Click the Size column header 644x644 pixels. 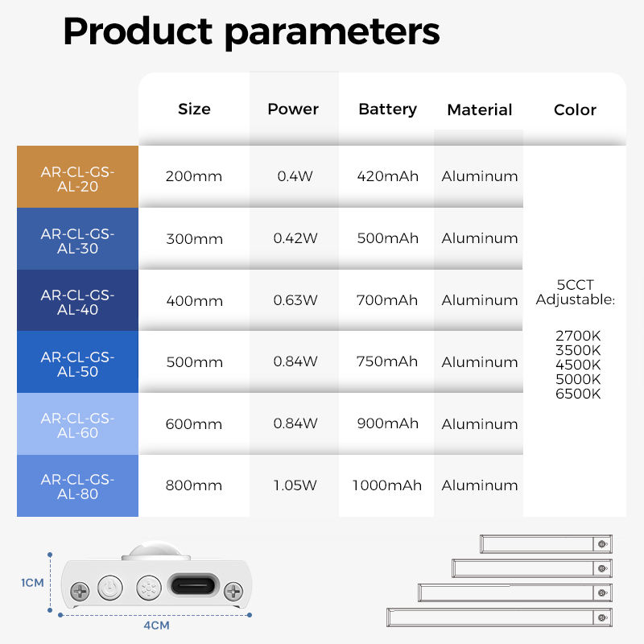point(194,109)
